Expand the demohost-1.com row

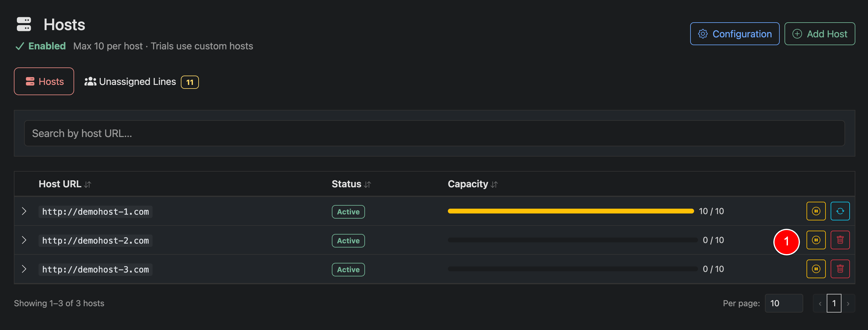click(x=24, y=211)
